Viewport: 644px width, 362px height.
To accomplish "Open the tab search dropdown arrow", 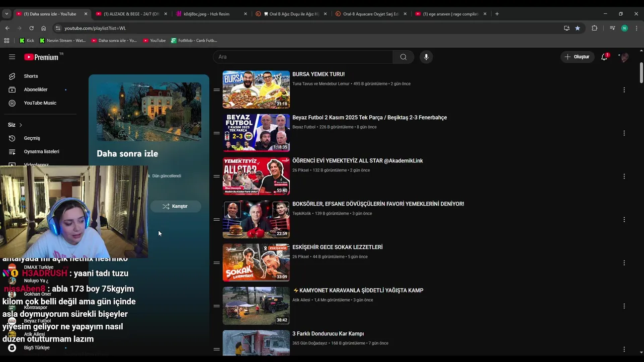I will (7, 14).
